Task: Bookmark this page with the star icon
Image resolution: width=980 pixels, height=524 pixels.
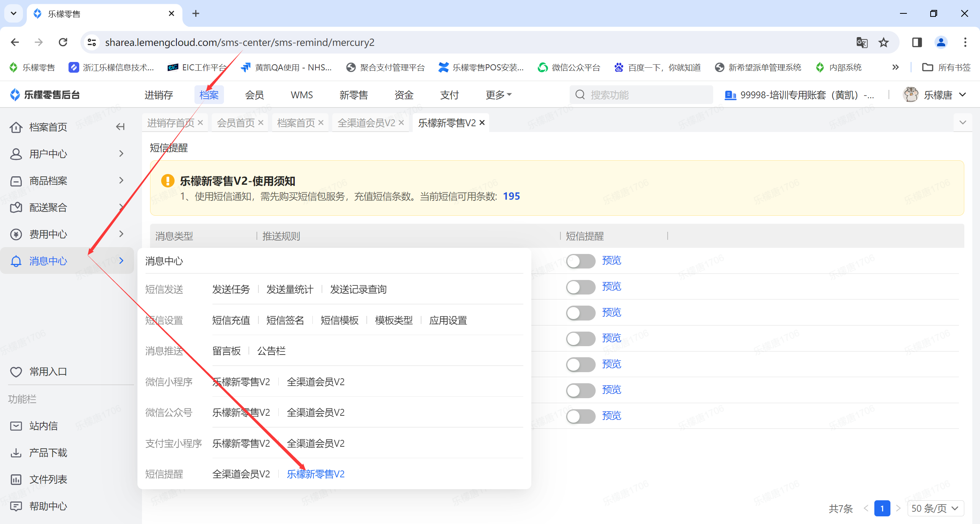Action: pyautogui.click(x=884, y=42)
